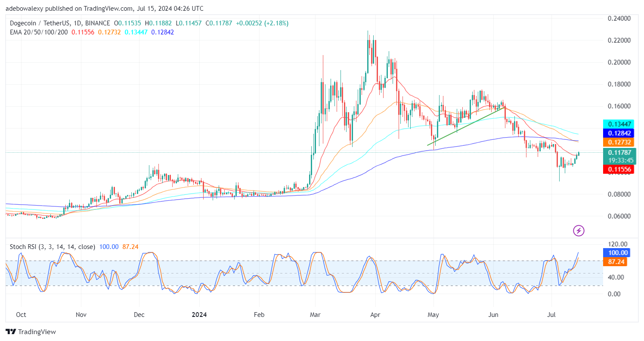The width and height of the screenshot is (644, 341).
Task: Select the Stoch RSI indicator legend
Action: (53, 247)
